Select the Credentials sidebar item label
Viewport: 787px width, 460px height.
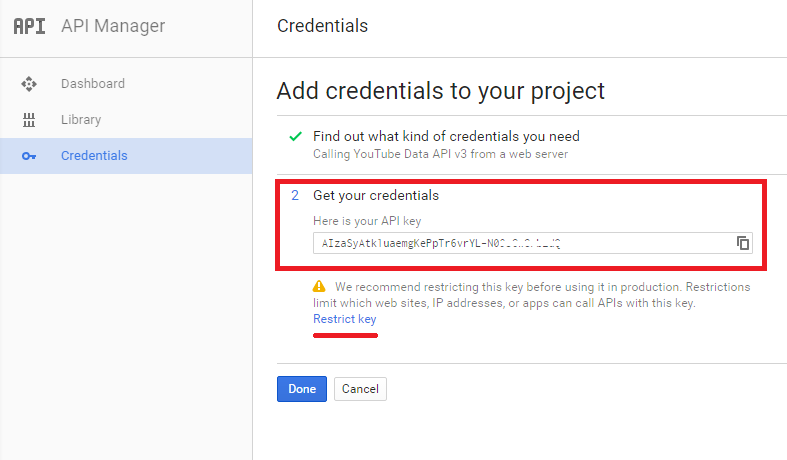click(x=94, y=156)
